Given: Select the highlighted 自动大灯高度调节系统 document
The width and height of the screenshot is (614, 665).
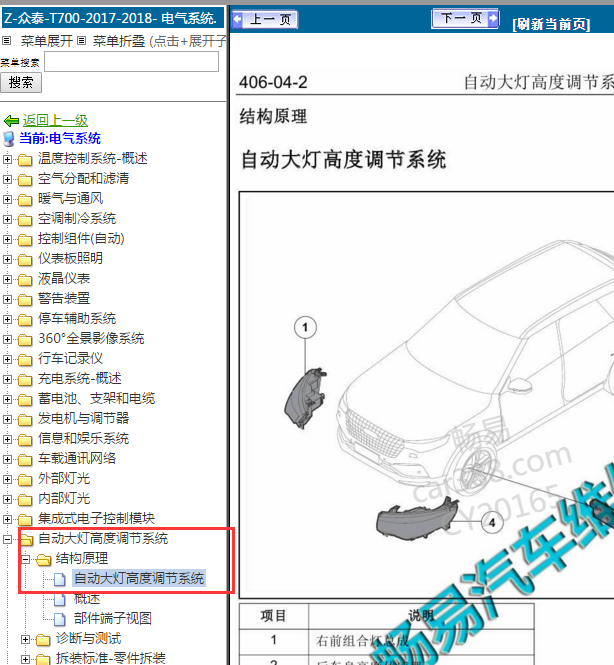Looking at the screenshot, I should click(x=139, y=578).
